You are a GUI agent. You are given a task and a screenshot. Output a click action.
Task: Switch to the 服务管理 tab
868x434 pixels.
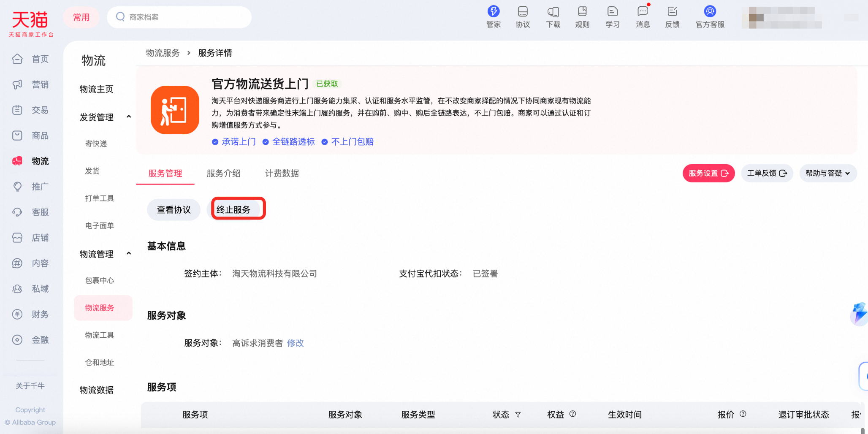tap(165, 174)
